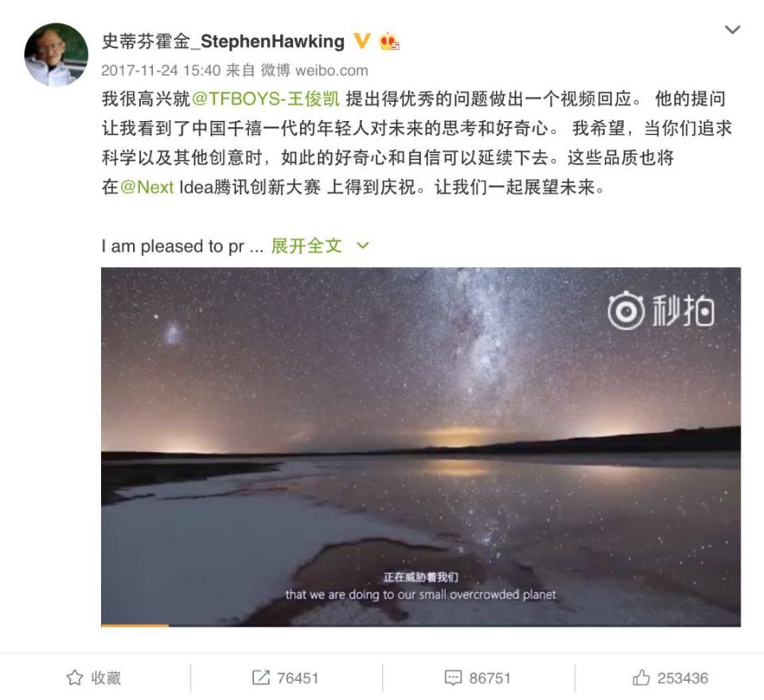Screen dimensions: 764x700
Task: Click the post timestamp 2017-11-24 15:40
Action: pyautogui.click(x=161, y=71)
